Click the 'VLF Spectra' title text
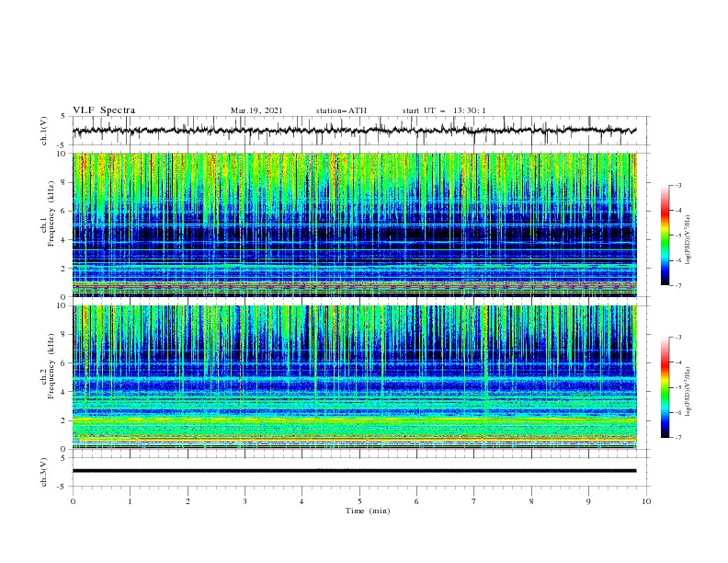Viewport: 728px width, 563px height. tap(104, 110)
